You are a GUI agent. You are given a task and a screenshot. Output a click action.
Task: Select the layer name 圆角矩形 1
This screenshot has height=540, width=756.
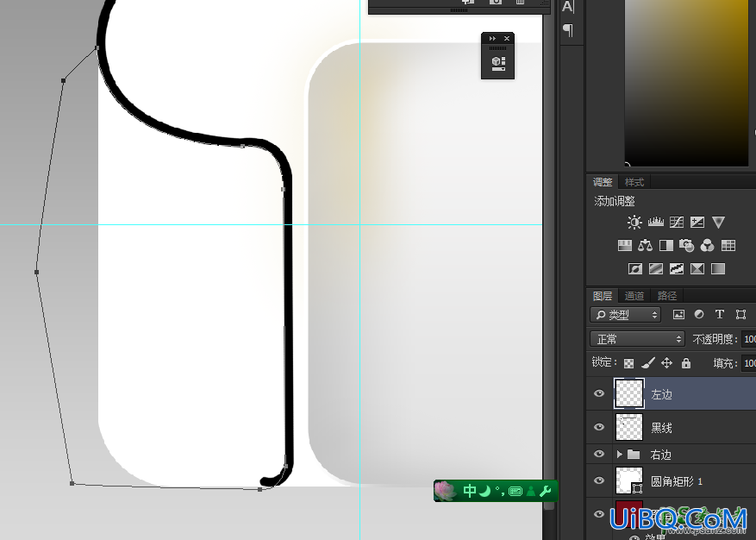point(677,481)
